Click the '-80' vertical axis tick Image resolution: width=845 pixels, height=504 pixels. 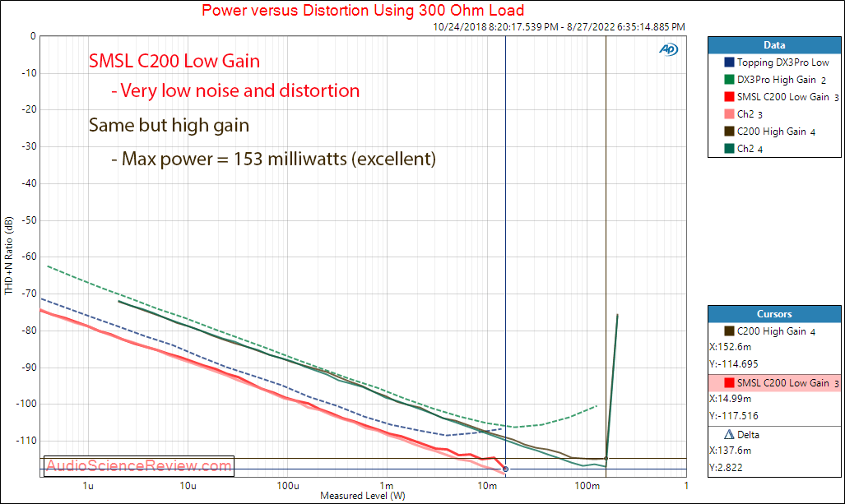pos(29,330)
